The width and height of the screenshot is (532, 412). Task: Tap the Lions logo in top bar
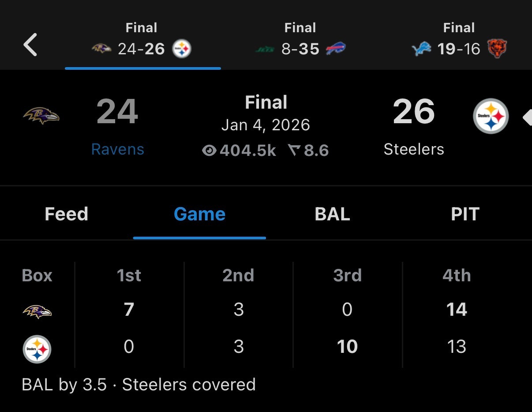click(x=421, y=49)
